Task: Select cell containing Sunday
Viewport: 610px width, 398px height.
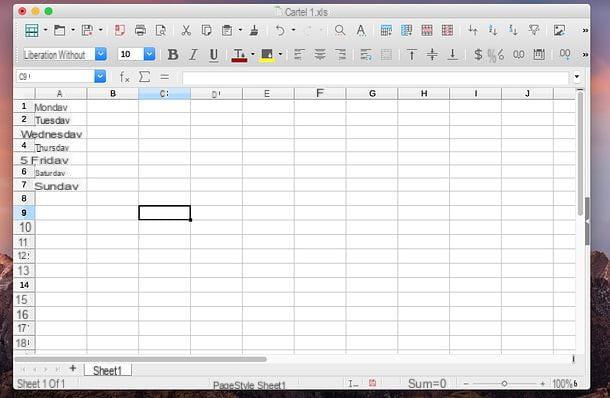Action: (x=61, y=185)
